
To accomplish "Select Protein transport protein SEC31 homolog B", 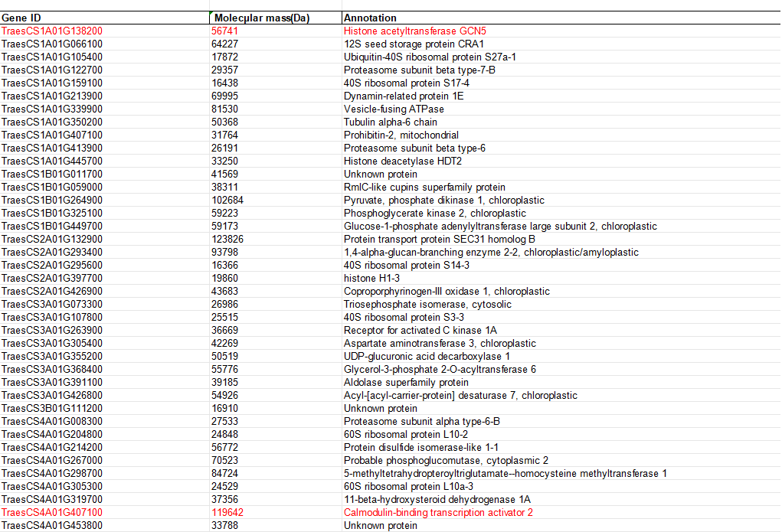I will click(440, 239).
